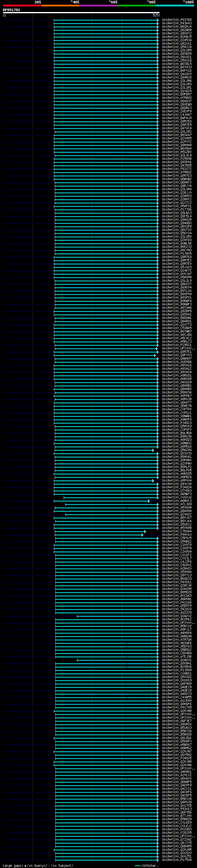197x868 pixels.
Task: Click label UniRef100_Q96WZ1
Action: 176,542
